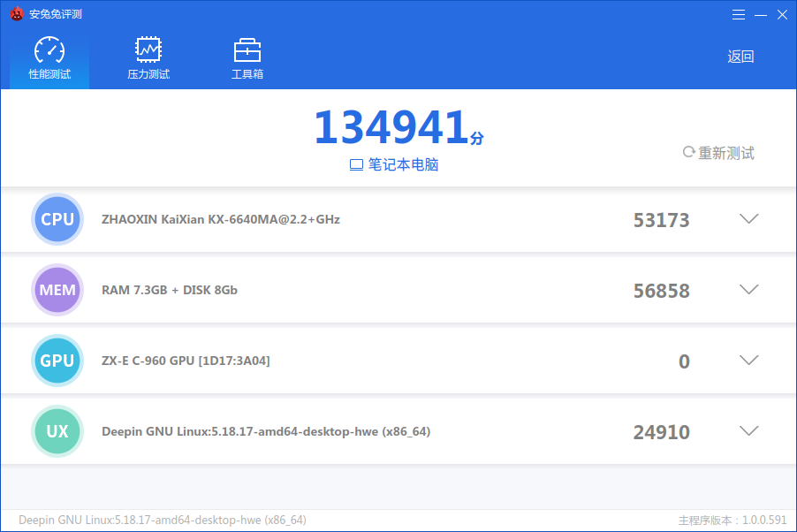Select the ZHAOXIN KaiXian CPU row text
Image resolution: width=797 pixels, height=532 pixels.
pyautogui.click(x=221, y=219)
